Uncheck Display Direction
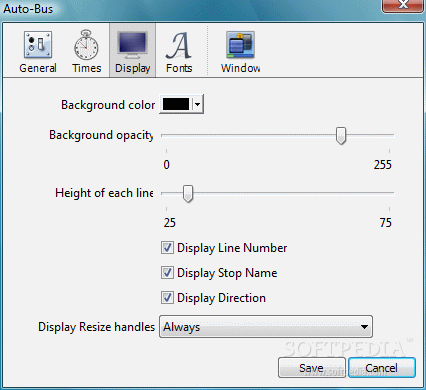 coord(167,298)
